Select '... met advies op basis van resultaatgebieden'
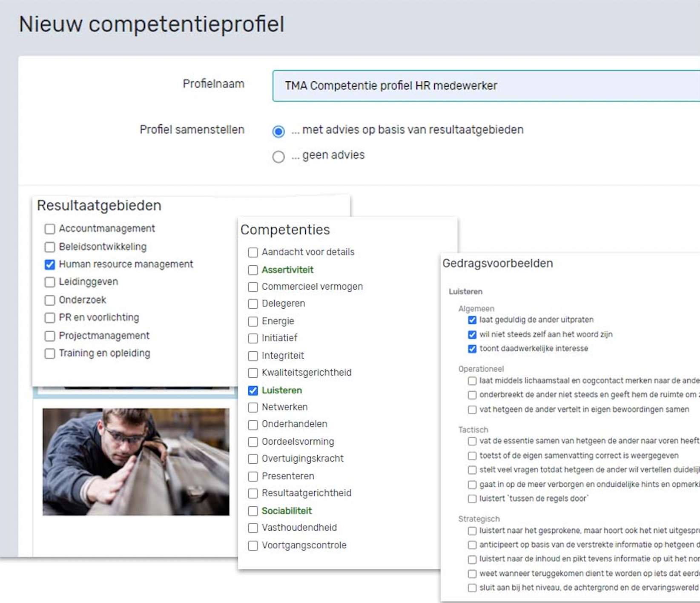Screen dimensions: 700x603 click(x=279, y=132)
